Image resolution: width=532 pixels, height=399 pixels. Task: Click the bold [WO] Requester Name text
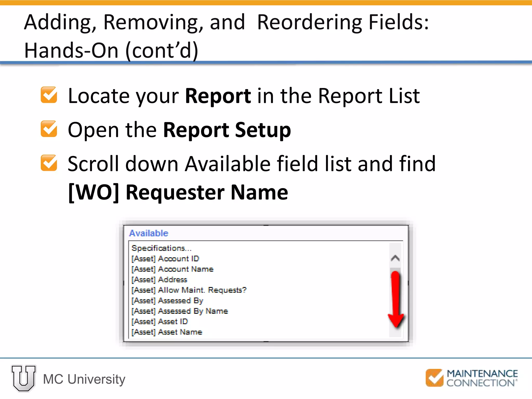tap(178, 193)
